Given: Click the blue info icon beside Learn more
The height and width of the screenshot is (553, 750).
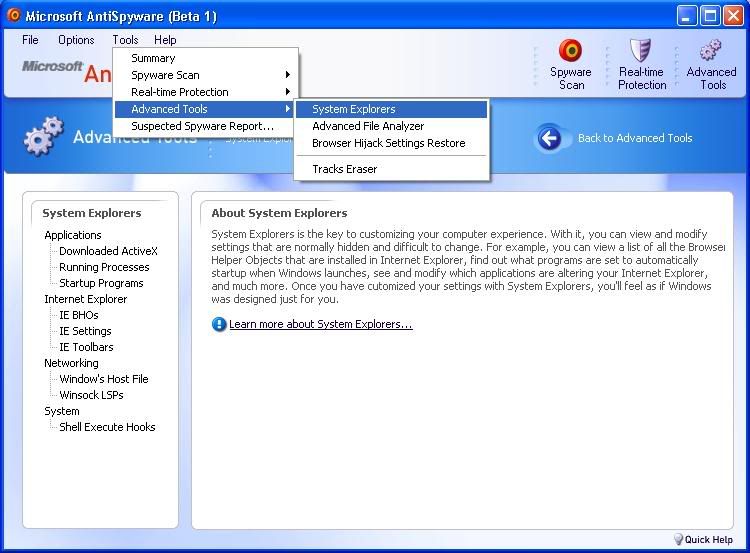Looking at the screenshot, I should 219,324.
